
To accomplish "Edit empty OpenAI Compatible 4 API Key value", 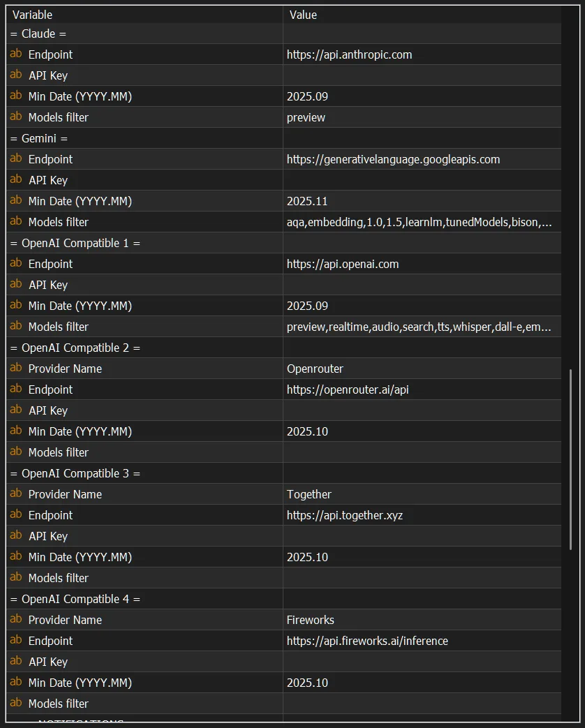I will pos(422,662).
